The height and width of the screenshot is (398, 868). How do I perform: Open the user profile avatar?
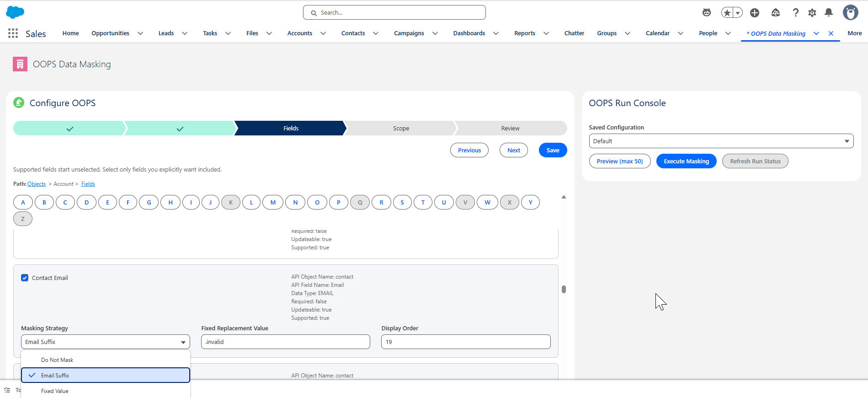[850, 13]
